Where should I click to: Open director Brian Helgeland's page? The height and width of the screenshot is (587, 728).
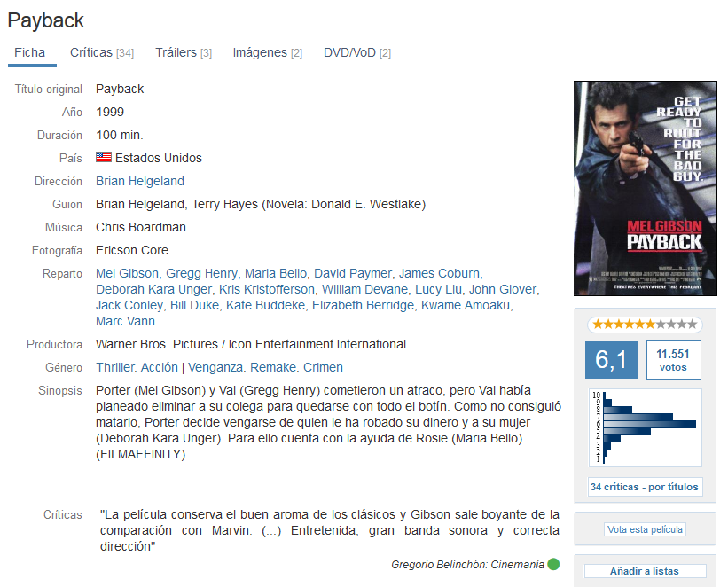pos(140,181)
